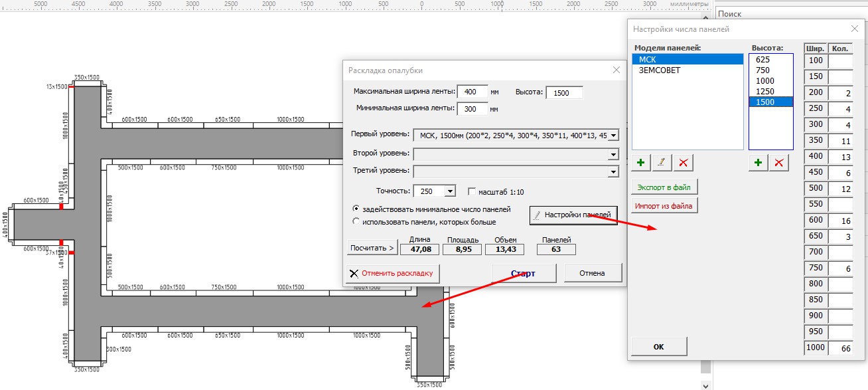
Task: Click the Длина value 47,08
Action: [x=420, y=250]
